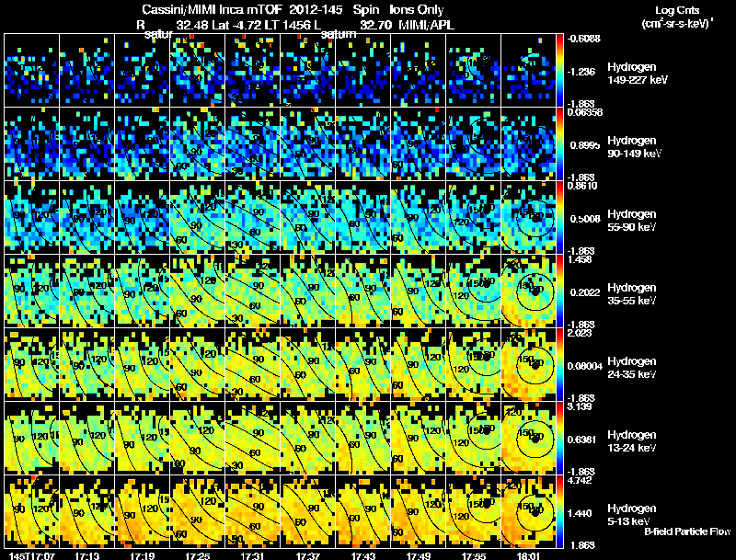Click the Cassini/MIMI Inca mTOF title text
This screenshot has width=736, height=560.
click(212, 9)
